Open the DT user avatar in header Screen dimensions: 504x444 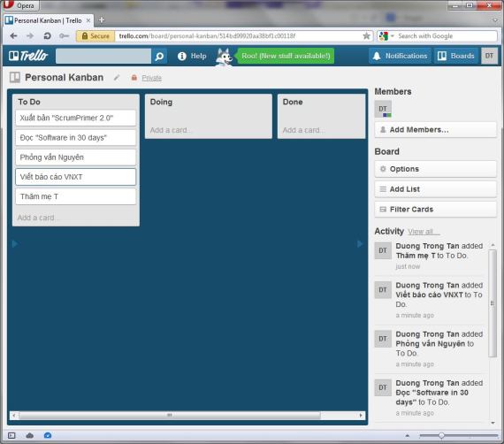(489, 56)
